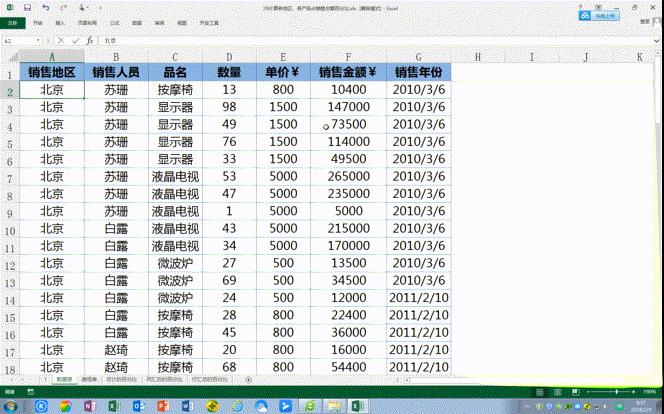Image resolution: width=664 pixels, height=414 pixels.
Task: Click the blue cloud upload widget
Action: 599,16
